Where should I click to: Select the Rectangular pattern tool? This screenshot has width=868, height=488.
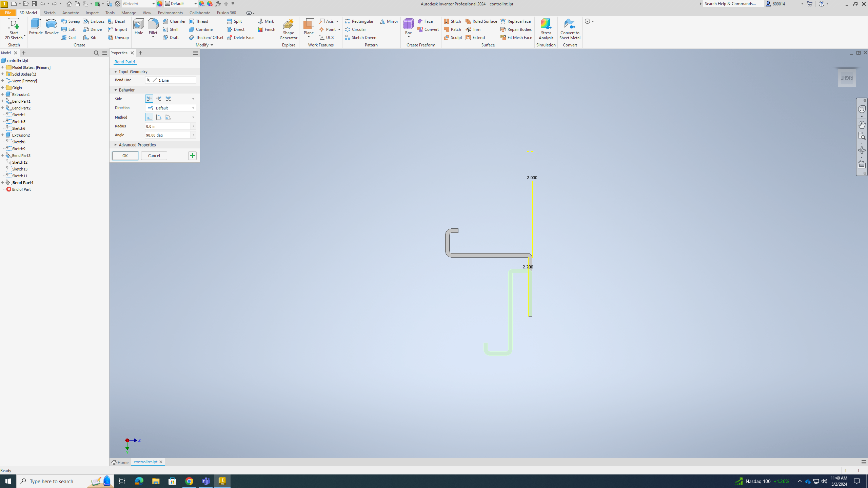coord(359,21)
